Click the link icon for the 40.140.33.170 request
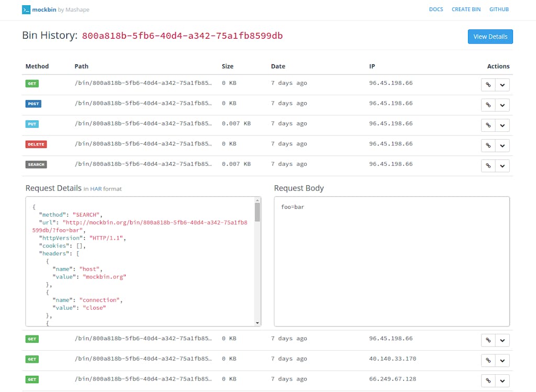The image size is (536, 392). click(x=488, y=361)
